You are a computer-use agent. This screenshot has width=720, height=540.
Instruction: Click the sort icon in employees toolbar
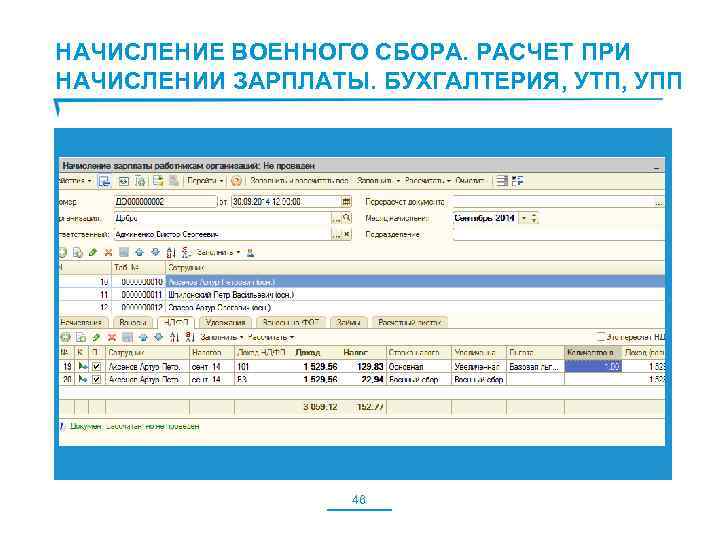(x=171, y=253)
